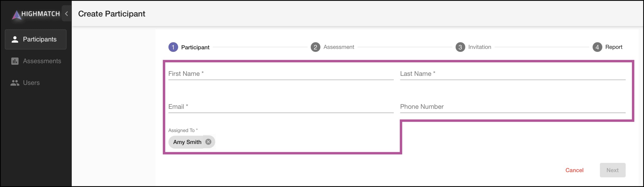644x187 pixels.
Task: Switch to the Assessment step
Action: point(339,47)
